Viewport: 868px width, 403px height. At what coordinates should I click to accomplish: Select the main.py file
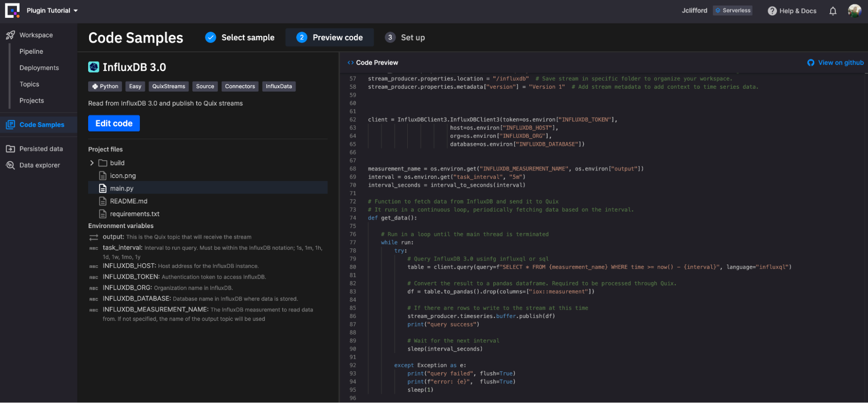(x=208, y=188)
